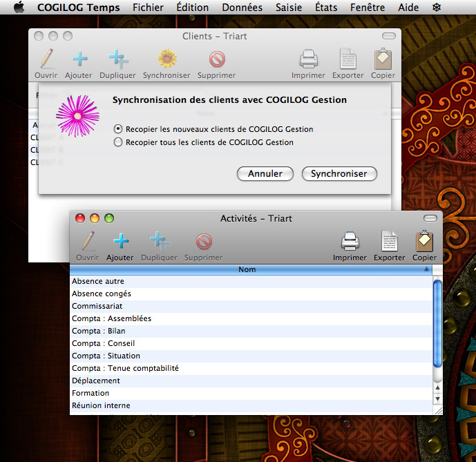Select the Absence congés row
This screenshot has width=476, height=462.
(x=251, y=293)
